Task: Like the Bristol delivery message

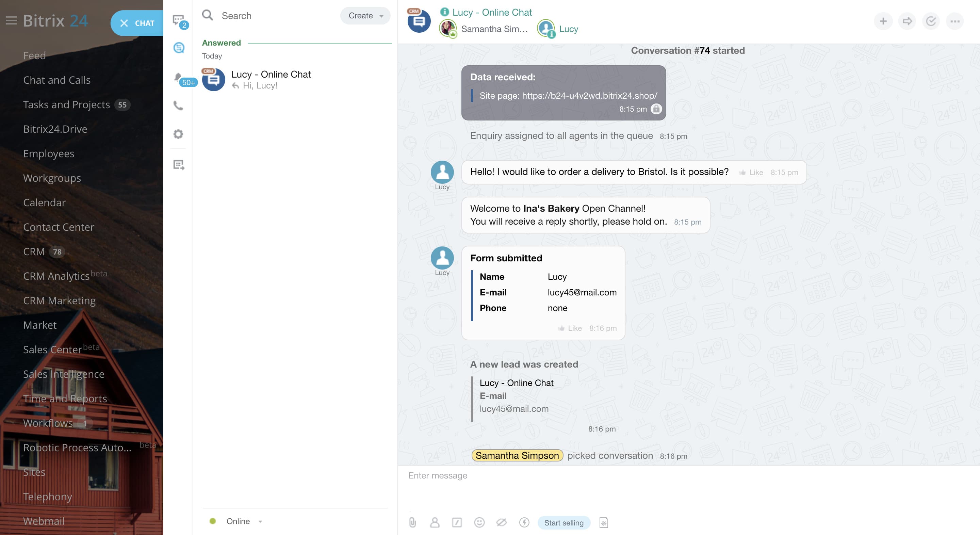Action: coord(751,172)
